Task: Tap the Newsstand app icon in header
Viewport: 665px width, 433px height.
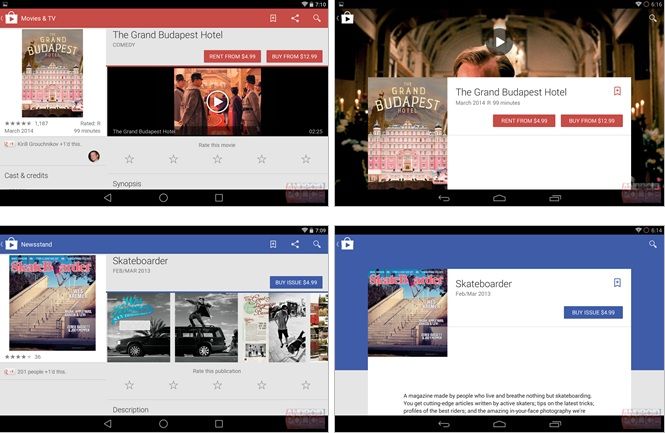Action: [x=11, y=244]
